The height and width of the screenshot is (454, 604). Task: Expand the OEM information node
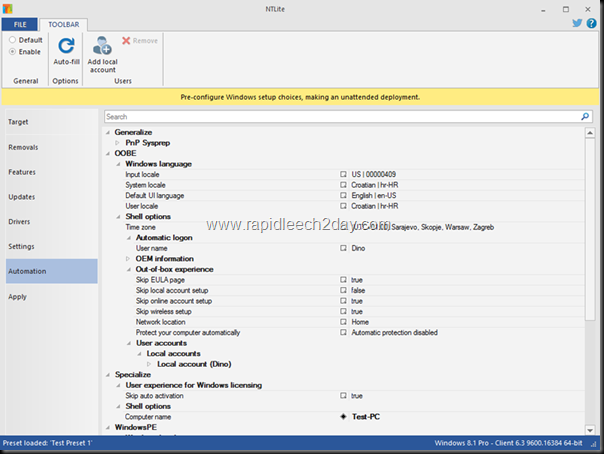point(128,259)
